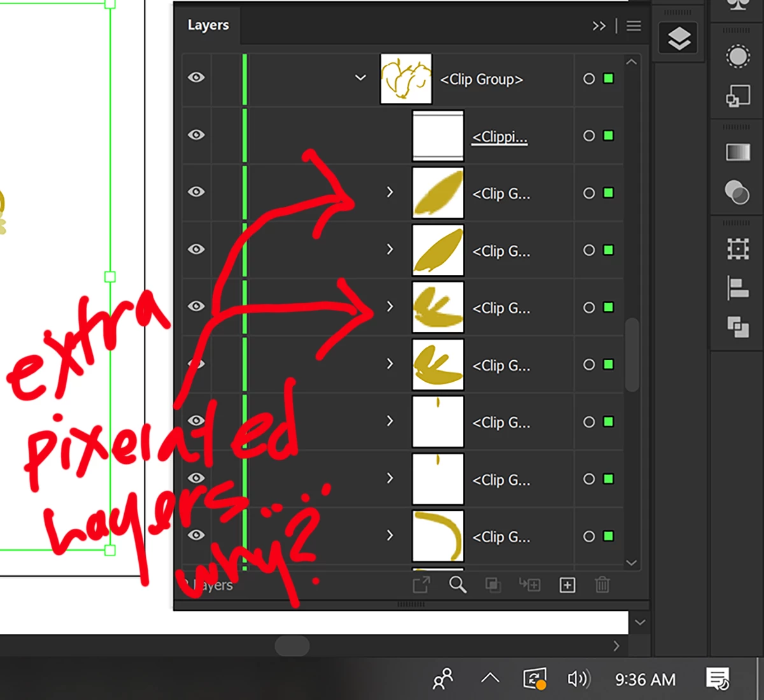Click the sync status tray icon

coord(534,680)
